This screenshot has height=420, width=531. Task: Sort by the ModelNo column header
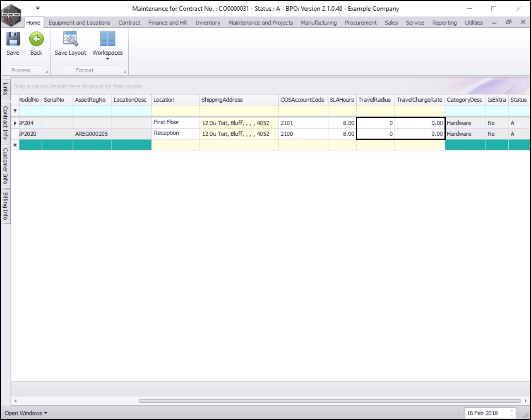[x=30, y=100]
